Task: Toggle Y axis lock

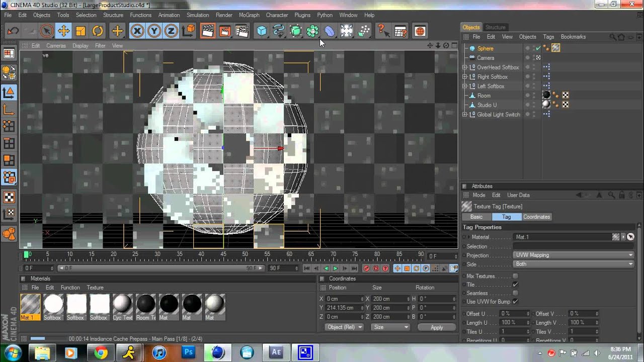Action: coord(154,31)
